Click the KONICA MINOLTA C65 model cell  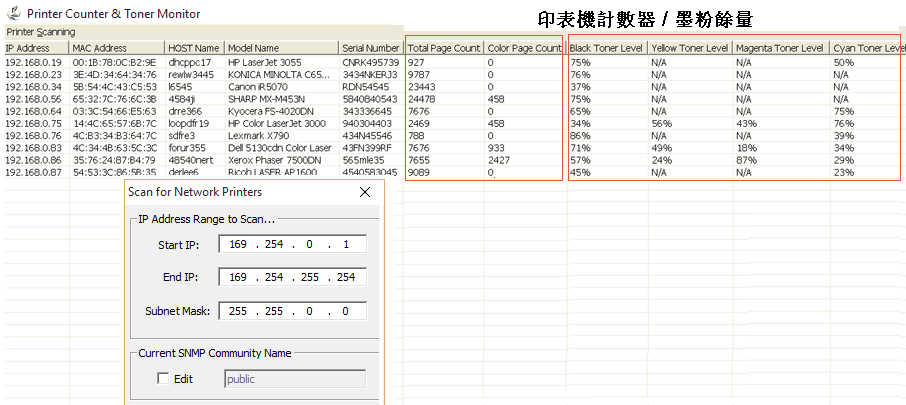click(280, 74)
